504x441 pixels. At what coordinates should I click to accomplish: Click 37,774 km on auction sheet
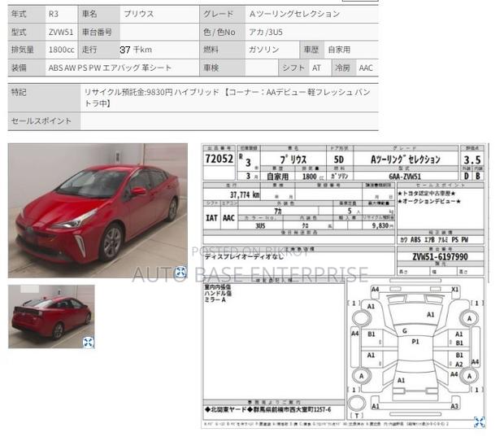(x=245, y=194)
